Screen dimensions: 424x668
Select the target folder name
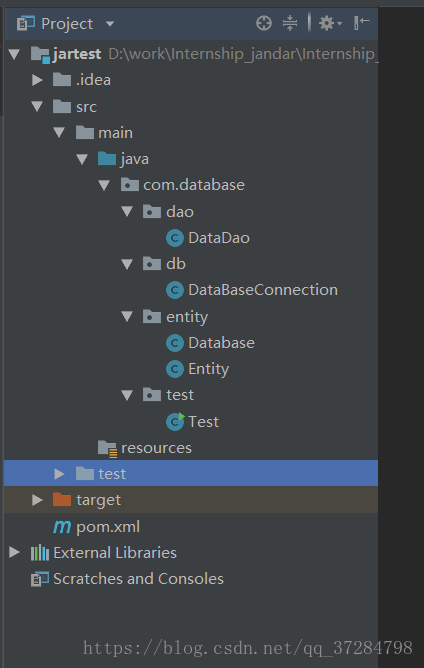(x=98, y=501)
